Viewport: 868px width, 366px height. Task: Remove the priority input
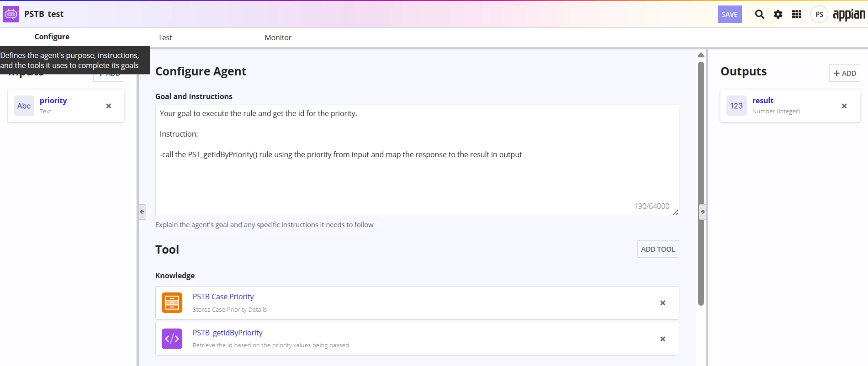(109, 106)
